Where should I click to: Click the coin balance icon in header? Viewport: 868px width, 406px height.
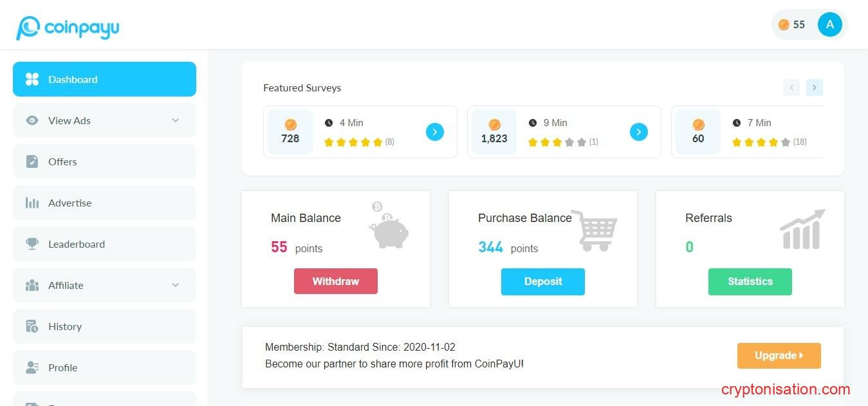[x=784, y=24]
